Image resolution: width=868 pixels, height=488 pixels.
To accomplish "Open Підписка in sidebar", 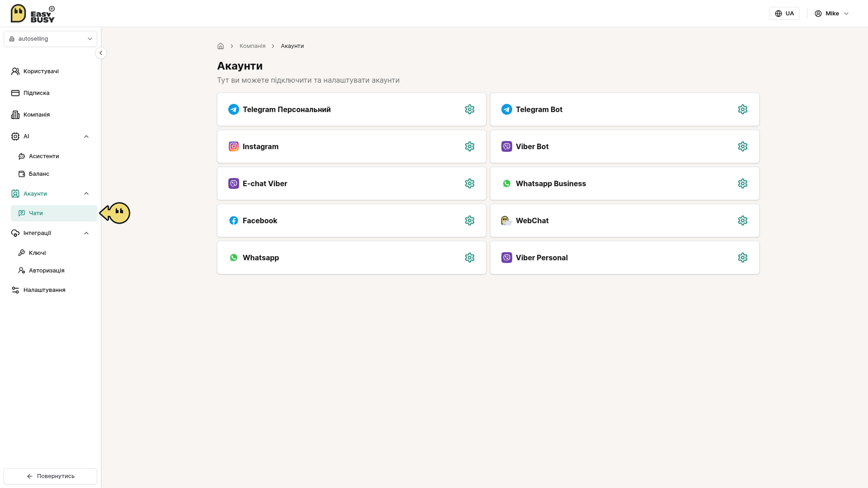I will coord(51,93).
